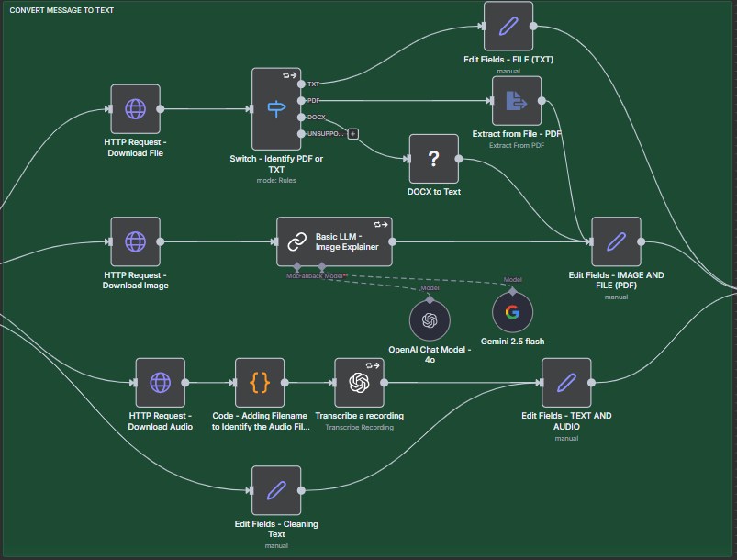The width and height of the screenshot is (737, 560).
Task: Click the TXT output connector on Switch node
Action: (x=302, y=84)
